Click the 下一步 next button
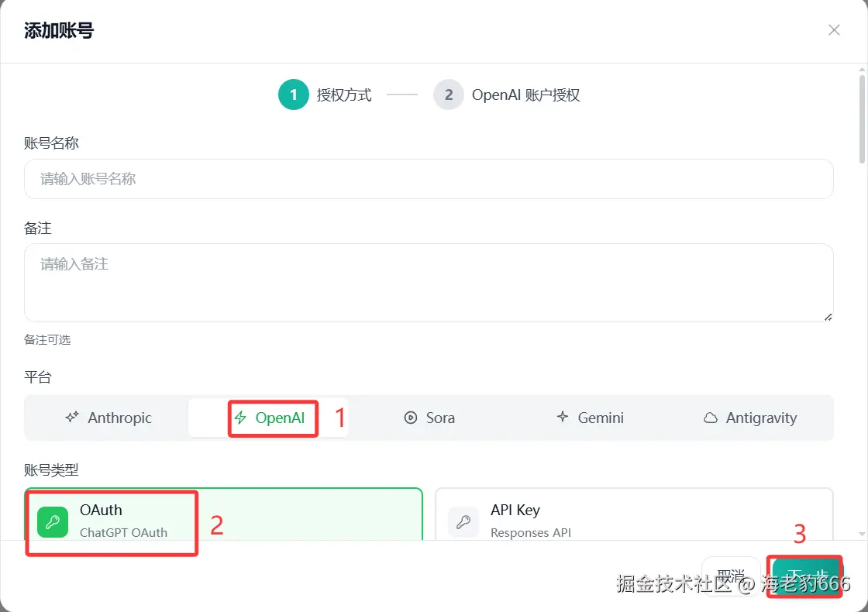Viewport: 868px width, 612px height. click(x=807, y=576)
